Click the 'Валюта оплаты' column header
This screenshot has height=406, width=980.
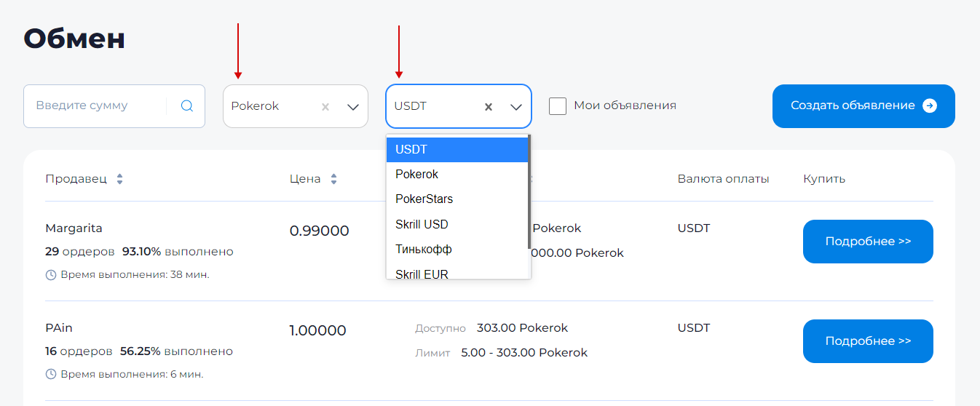point(723,179)
